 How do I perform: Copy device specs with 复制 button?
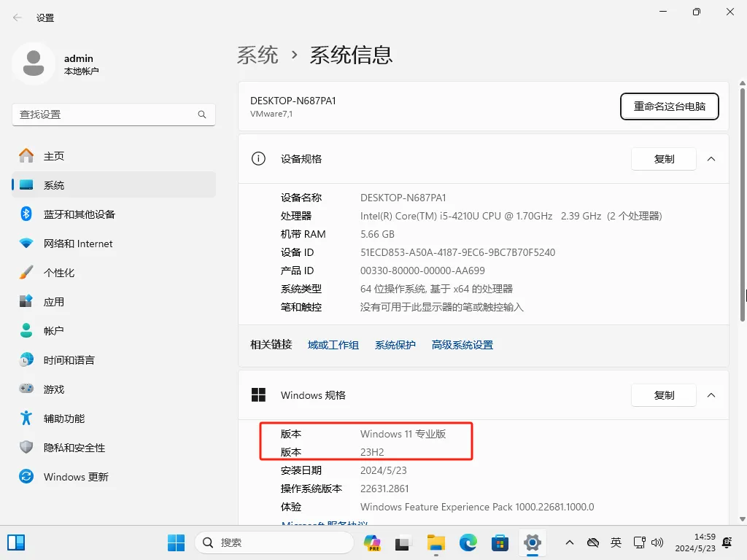coord(664,159)
